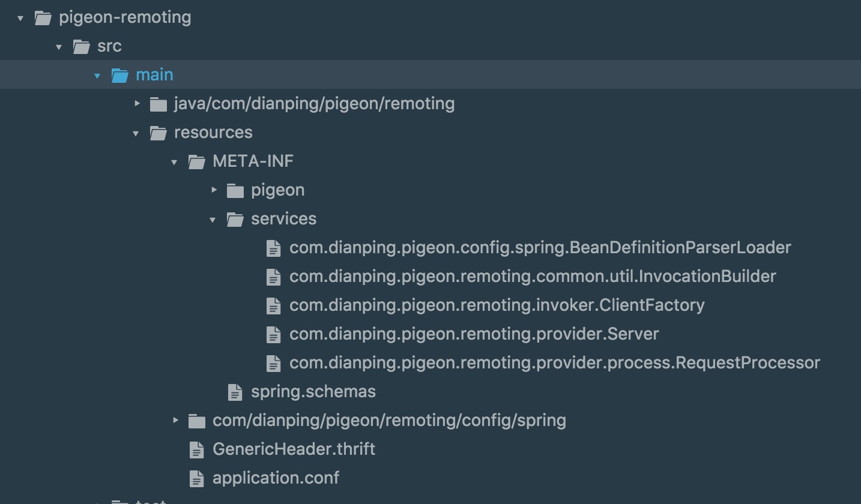Click the file icon beside GenericHeader.thrift

click(196, 450)
